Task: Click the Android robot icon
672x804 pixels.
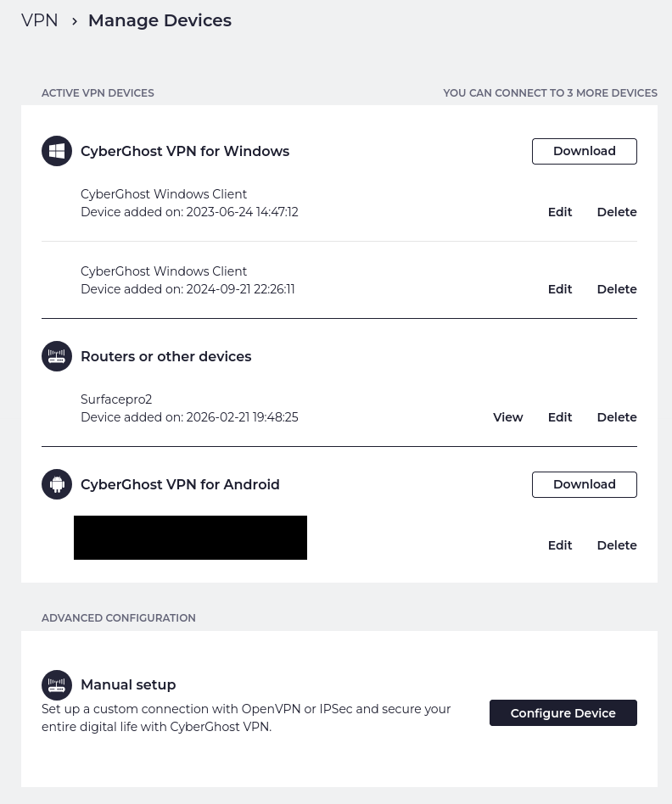Action: coord(57,484)
